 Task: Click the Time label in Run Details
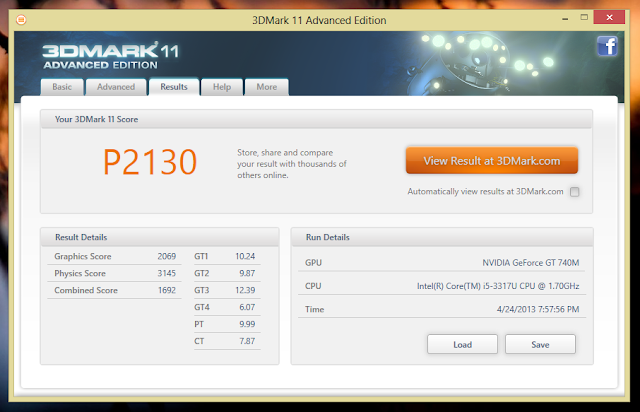(314, 309)
